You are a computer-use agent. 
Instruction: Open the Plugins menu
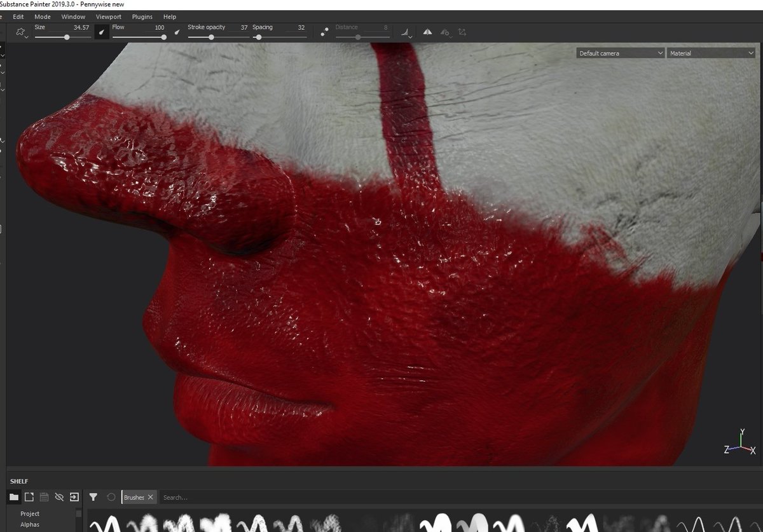tap(142, 17)
